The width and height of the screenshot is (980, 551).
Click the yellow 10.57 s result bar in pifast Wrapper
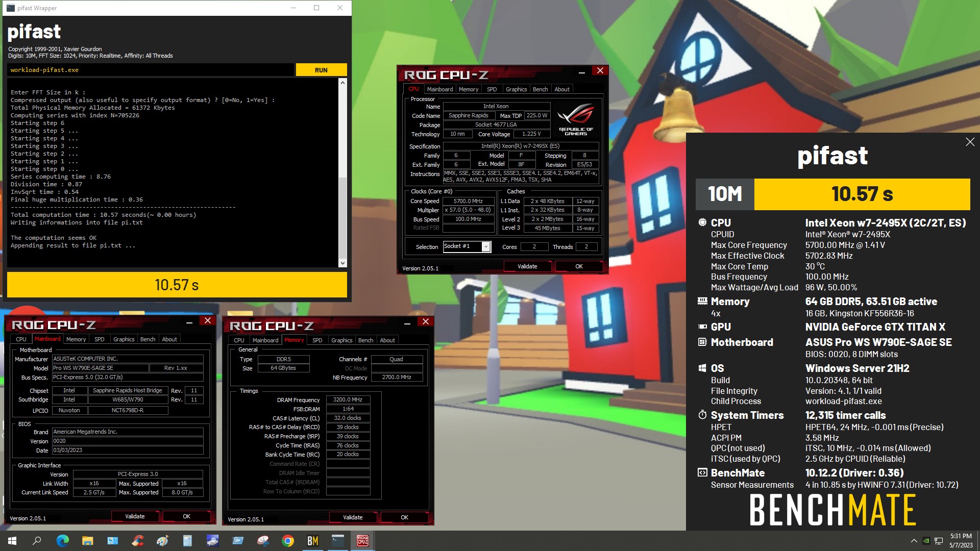tap(177, 285)
